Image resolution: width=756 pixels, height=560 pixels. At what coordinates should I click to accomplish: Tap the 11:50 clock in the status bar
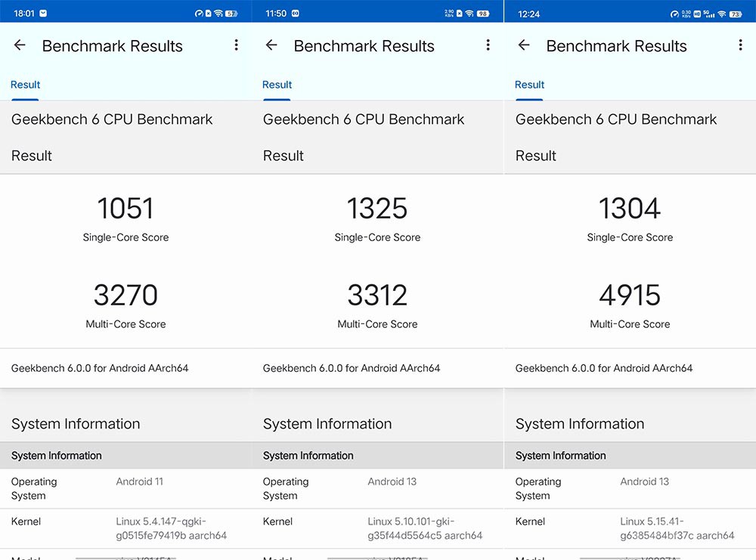[276, 14]
